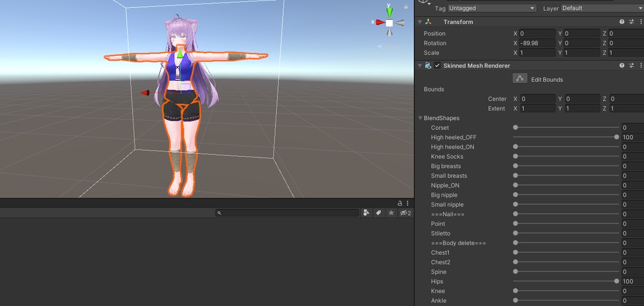Screen dimensions: 644x306
Task: Click the gray right-side cone of scene gizmo
Action: point(399,23)
